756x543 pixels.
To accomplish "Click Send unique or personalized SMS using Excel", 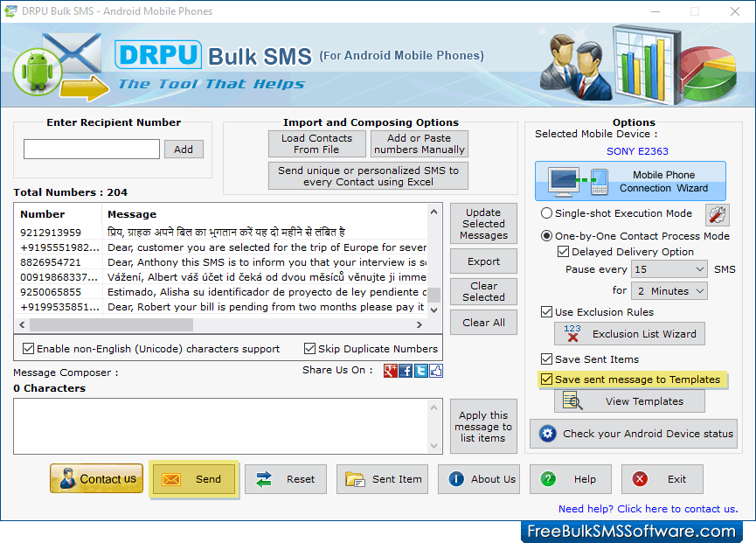I will (368, 176).
